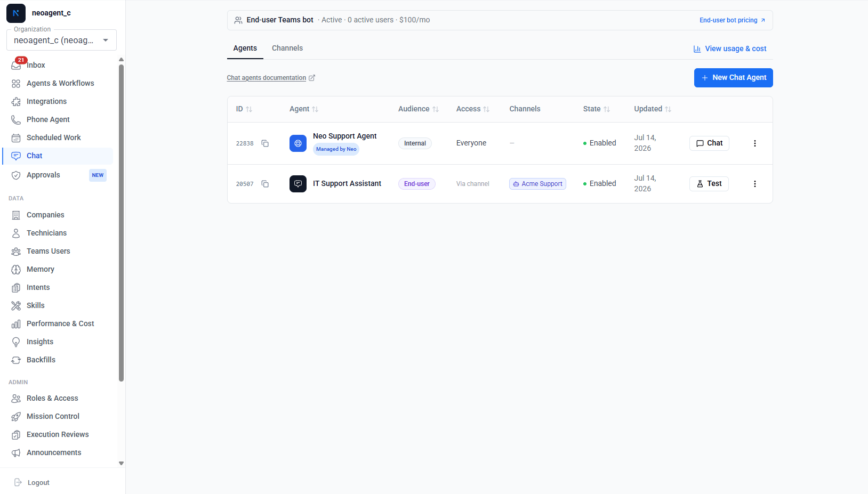The width and height of the screenshot is (868, 494).
Task: Click Test button for IT Support Assistant
Action: pos(709,184)
